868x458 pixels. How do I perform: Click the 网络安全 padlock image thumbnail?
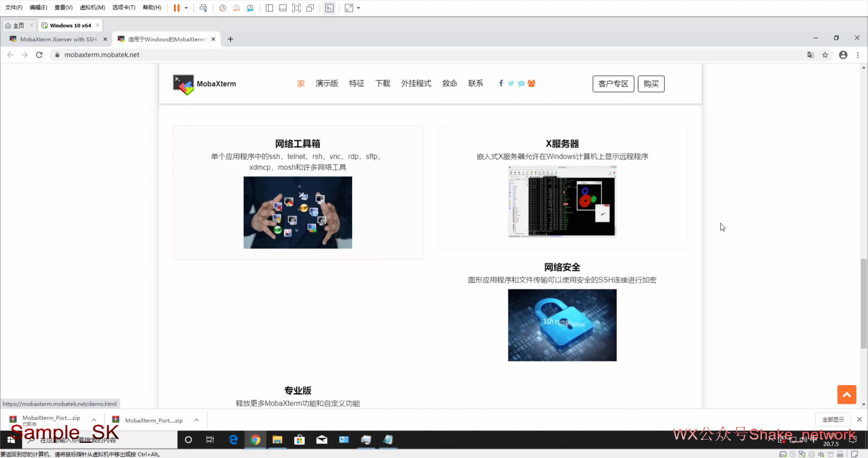(x=562, y=325)
